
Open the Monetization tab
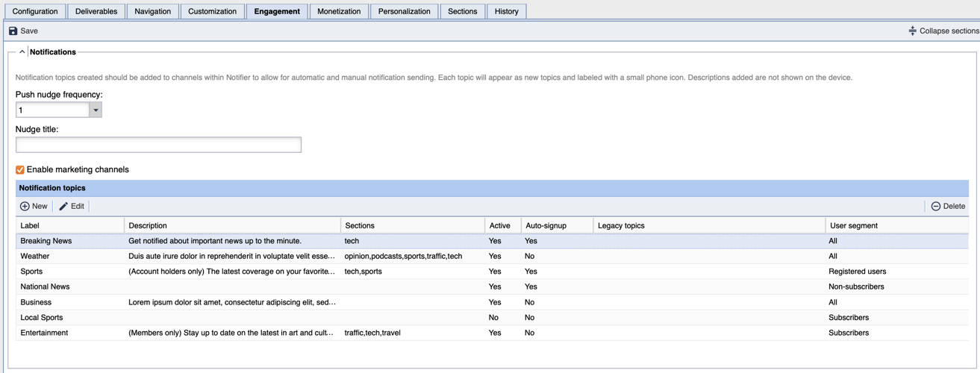339,11
